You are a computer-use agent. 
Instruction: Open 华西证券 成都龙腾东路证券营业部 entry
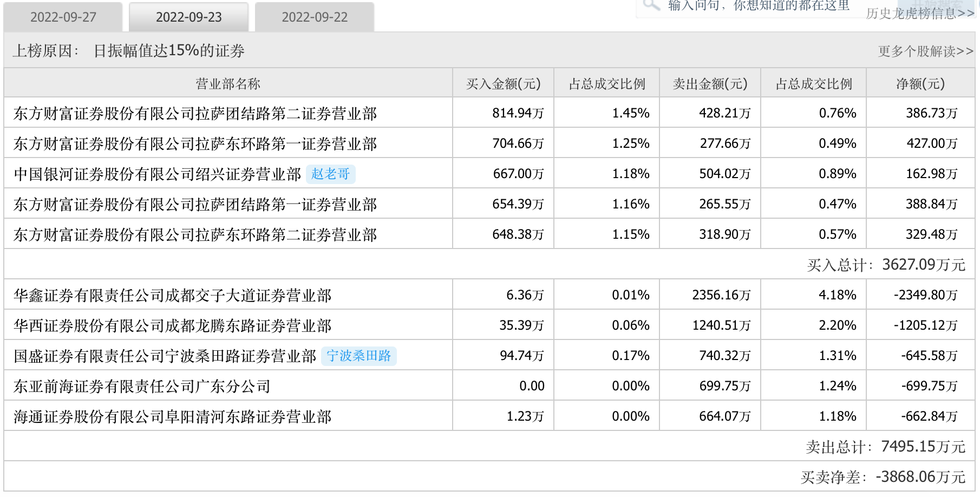point(172,326)
